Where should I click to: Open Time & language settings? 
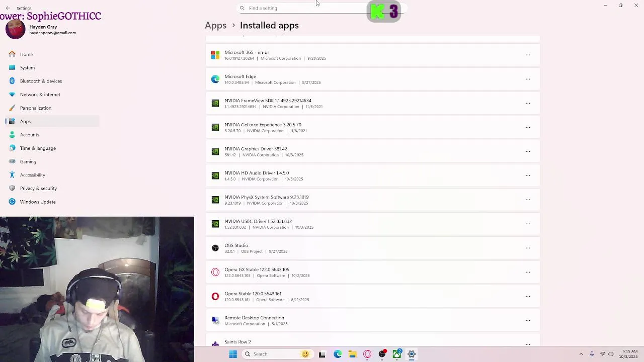[x=52, y=148]
